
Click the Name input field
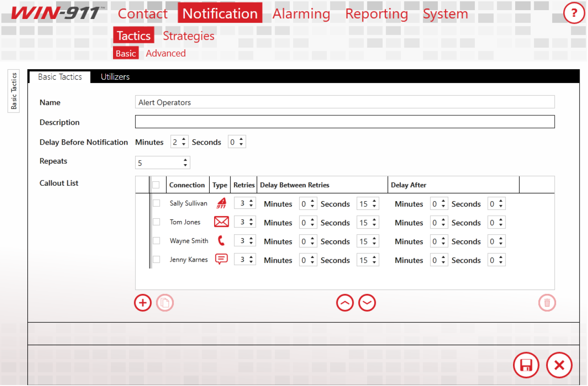point(345,102)
